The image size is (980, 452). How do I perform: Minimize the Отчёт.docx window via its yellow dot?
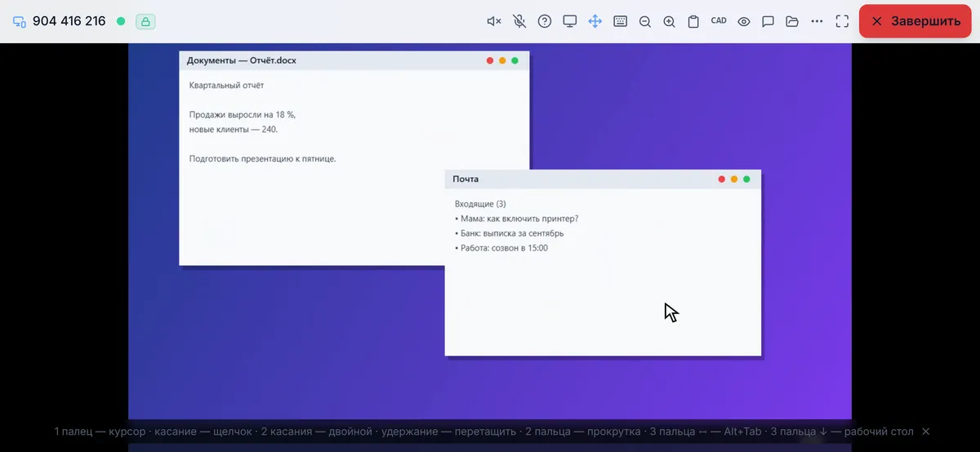(x=502, y=60)
